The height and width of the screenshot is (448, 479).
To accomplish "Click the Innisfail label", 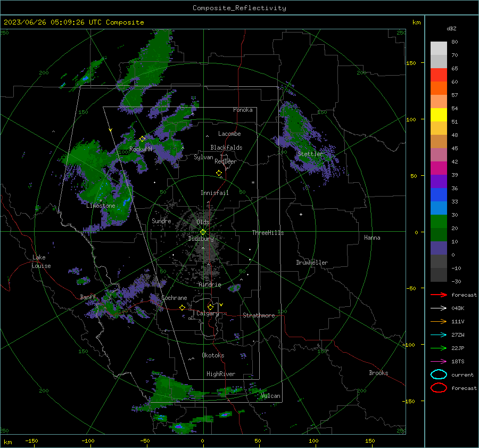I will click(214, 193).
